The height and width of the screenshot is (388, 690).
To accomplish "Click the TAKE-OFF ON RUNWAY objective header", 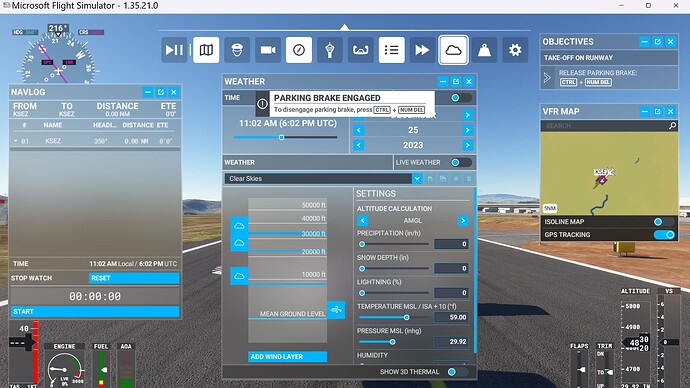I will (609, 58).
